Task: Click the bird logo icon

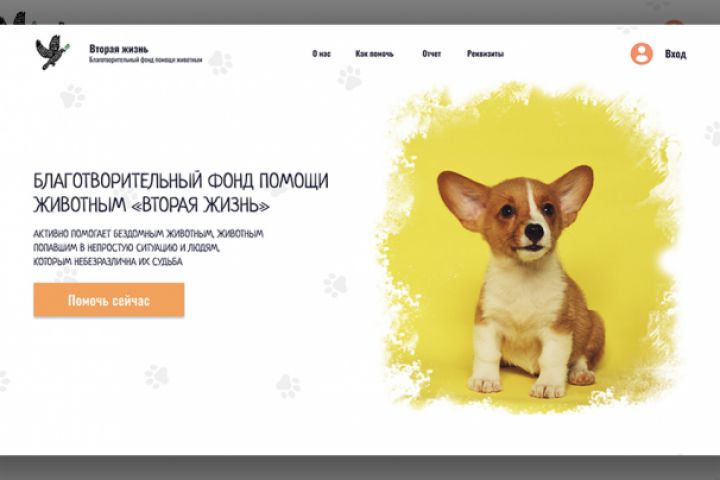Action: (x=52, y=52)
